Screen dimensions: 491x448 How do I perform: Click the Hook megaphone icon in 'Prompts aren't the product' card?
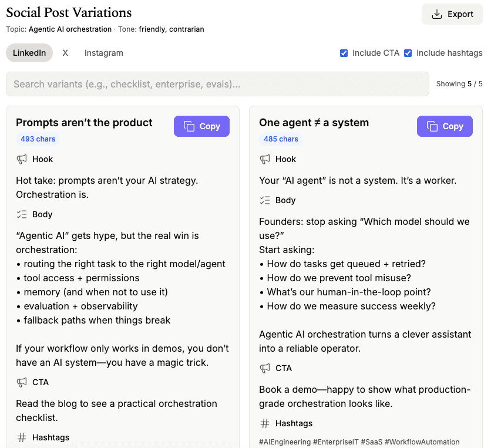22,159
